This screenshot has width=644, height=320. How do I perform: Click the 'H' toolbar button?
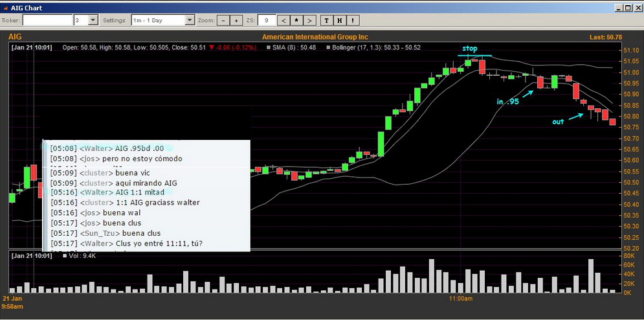point(339,20)
